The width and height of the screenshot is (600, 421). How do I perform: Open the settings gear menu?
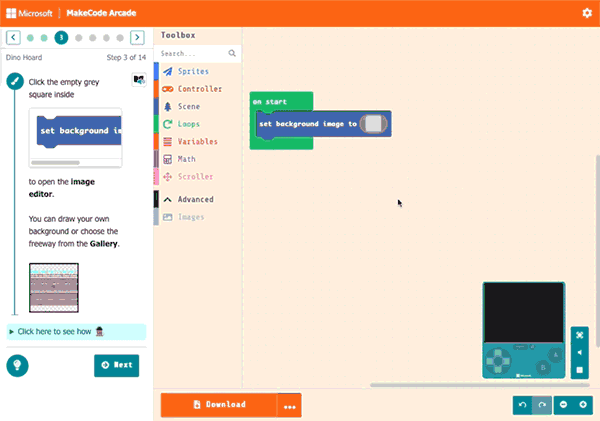click(x=587, y=13)
